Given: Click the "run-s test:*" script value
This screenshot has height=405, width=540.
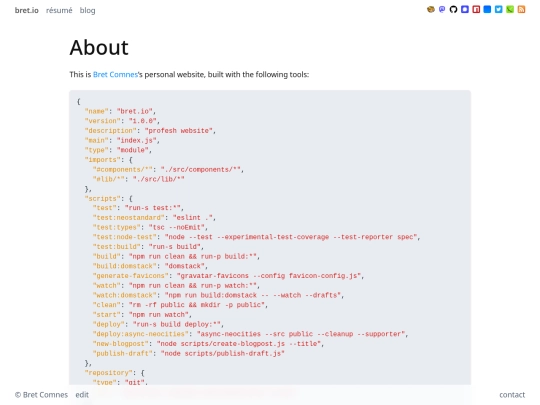Looking at the screenshot, I should coord(153,208).
